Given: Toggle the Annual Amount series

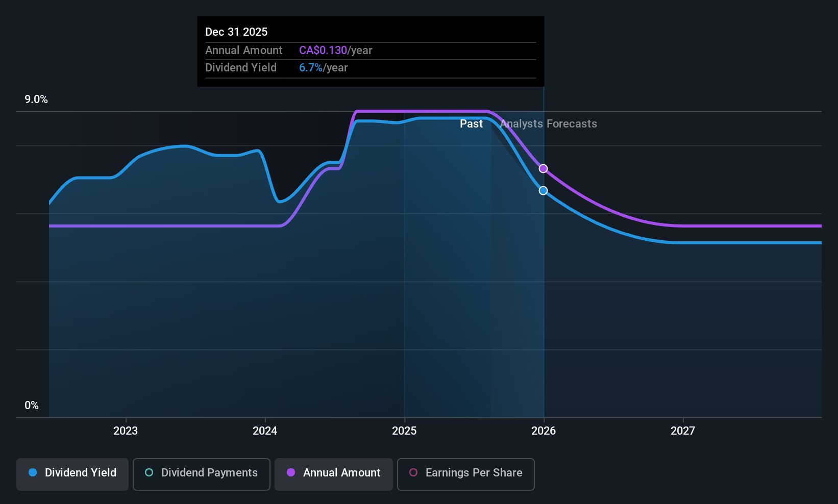Looking at the screenshot, I should 334,474.
